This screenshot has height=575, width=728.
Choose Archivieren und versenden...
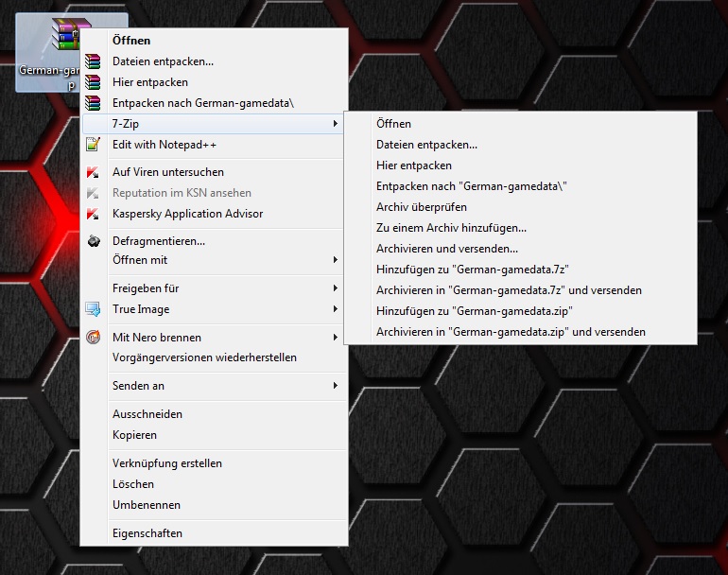coord(520,249)
